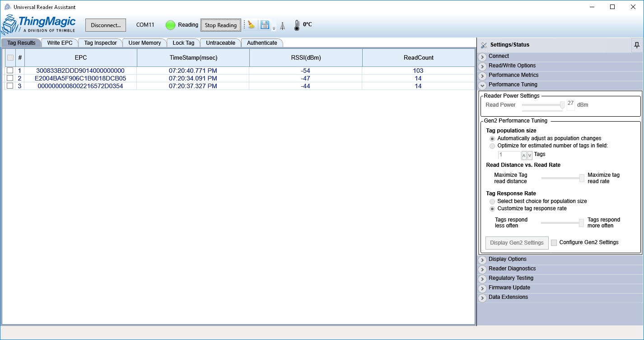Go to the User Memory tab

click(x=145, y=43)
